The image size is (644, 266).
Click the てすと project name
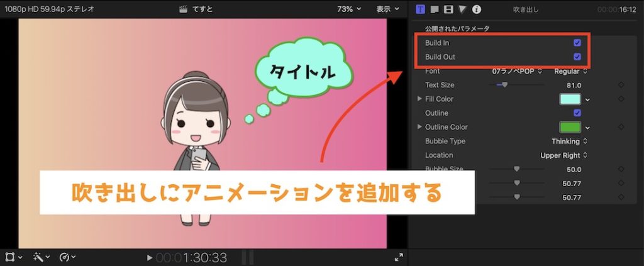point(203,9)
